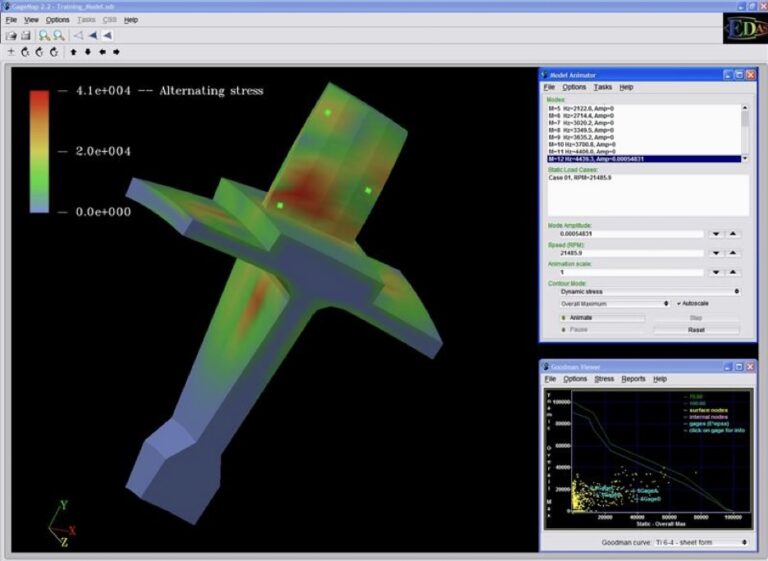This screenshot has width=768, height=561.
Task: Click the outlined triangle toolbar icon
Action: 78,35
